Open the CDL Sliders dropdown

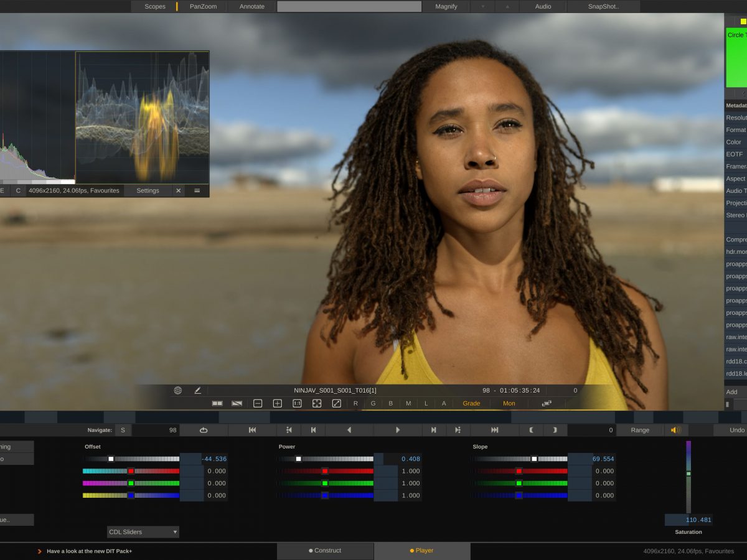tap(143, 531)
